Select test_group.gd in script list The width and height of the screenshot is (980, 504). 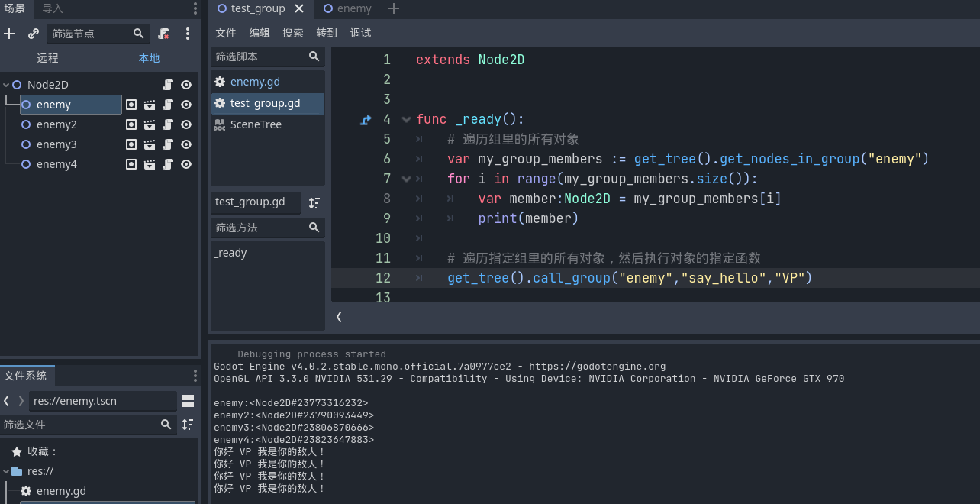(x=268, y=103)
